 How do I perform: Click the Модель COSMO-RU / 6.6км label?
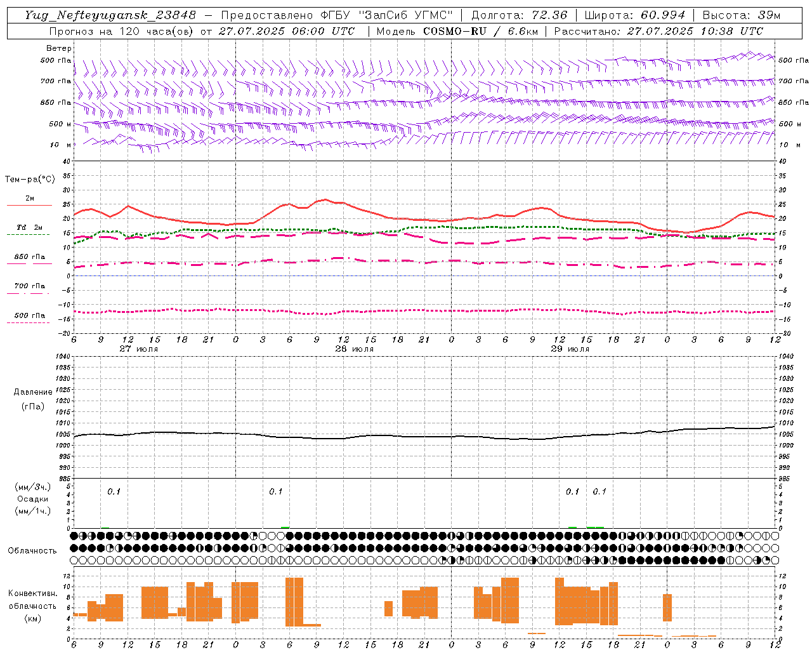(457, 31)
